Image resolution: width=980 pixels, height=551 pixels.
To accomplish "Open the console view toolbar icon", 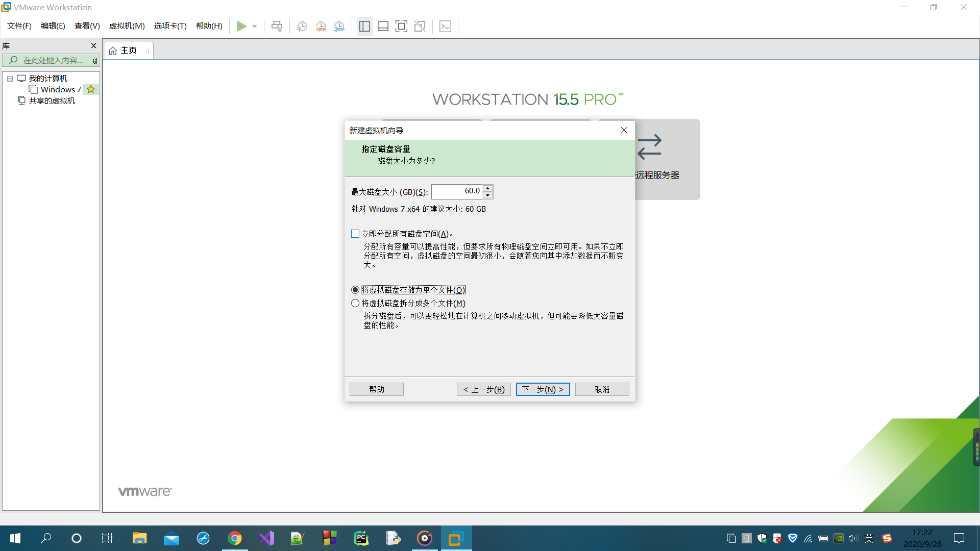I will [x=445, y=27].
